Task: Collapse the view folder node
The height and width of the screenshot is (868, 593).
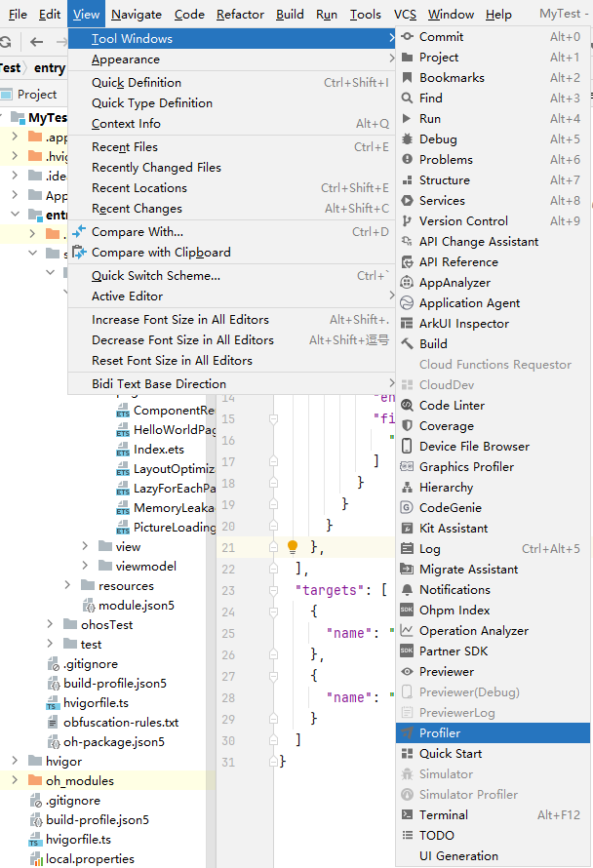Action: point(86,546)
